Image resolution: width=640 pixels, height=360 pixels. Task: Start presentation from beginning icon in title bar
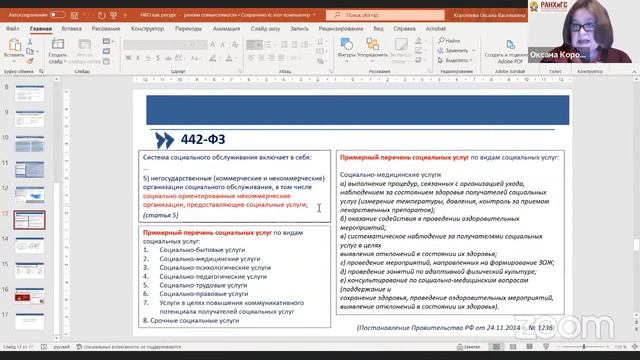click(x=113, y=15)
